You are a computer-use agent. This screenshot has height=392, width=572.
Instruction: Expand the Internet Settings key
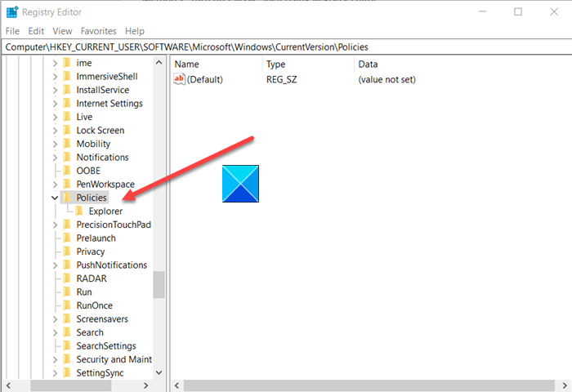(55, 104)
